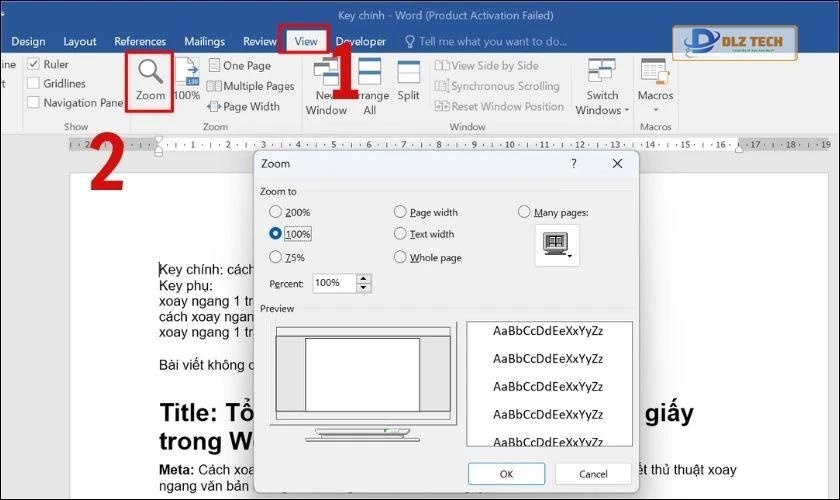Screen dimensions: 840x500
Task: Expand the Macros dropdown arrow
Action: click(656, 110)
